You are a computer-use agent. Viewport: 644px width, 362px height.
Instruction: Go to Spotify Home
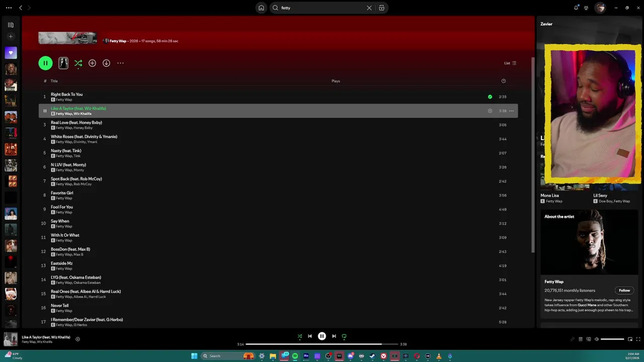tap(261, 8)
